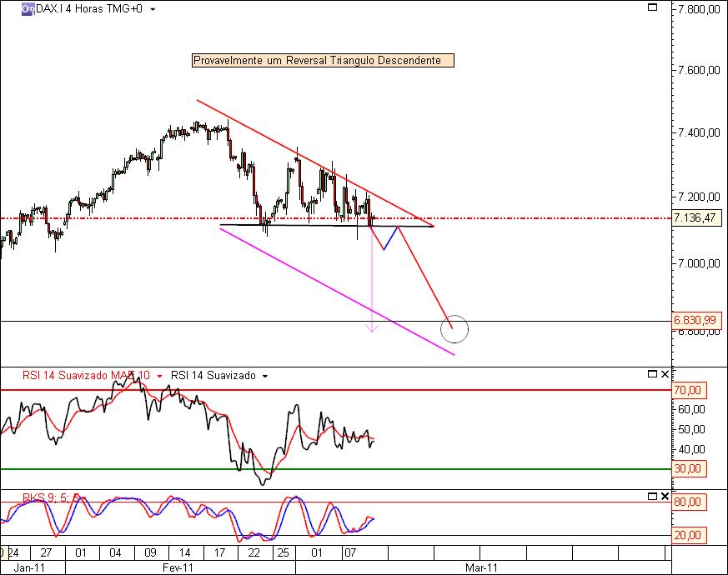Open the RSI 14 Suavizado dropdown arrow
The width and height of the screenshot is (728, 575).
(265, 376)
